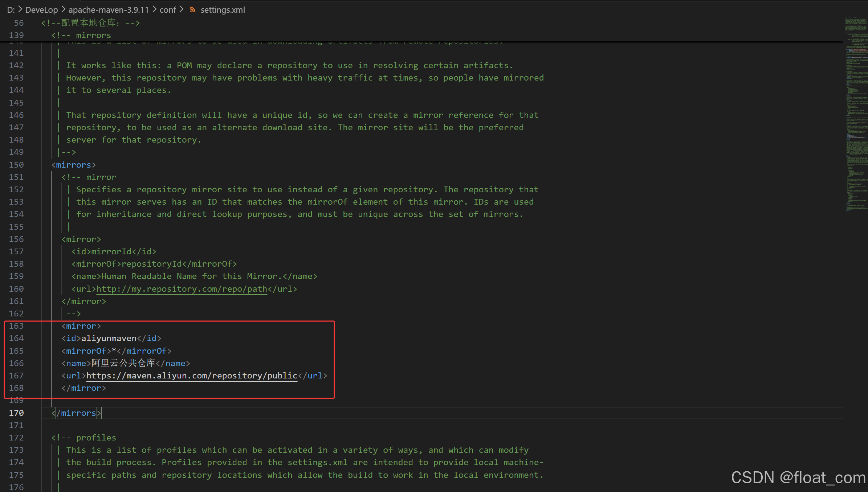
Task: Open the my.repository.com example URL link
Action: click(182, 289)
